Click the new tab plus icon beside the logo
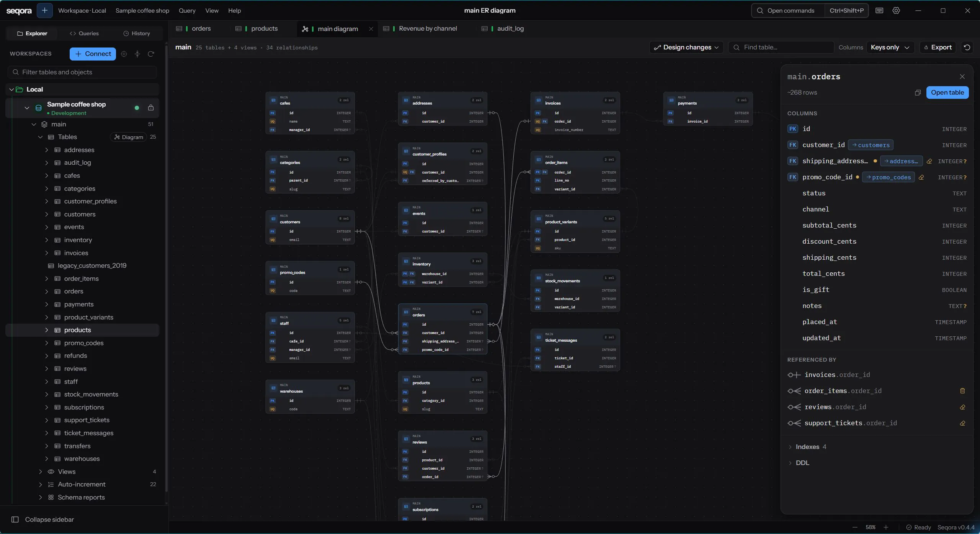 (x=44, y=10)
